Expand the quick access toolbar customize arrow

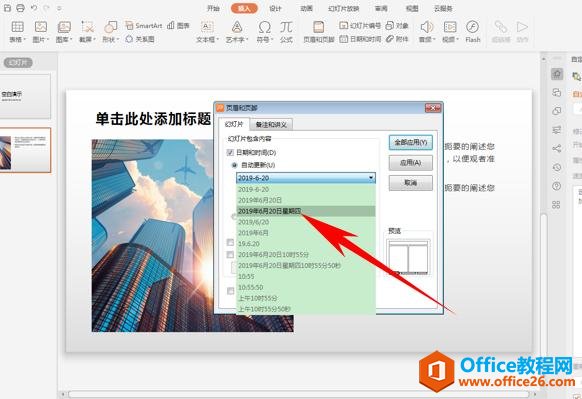(59, 8)
